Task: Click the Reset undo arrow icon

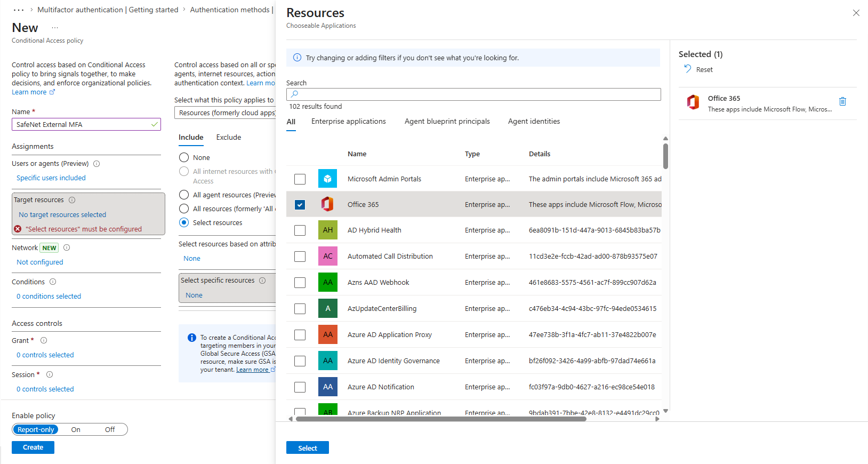Action: click(688, 69)
